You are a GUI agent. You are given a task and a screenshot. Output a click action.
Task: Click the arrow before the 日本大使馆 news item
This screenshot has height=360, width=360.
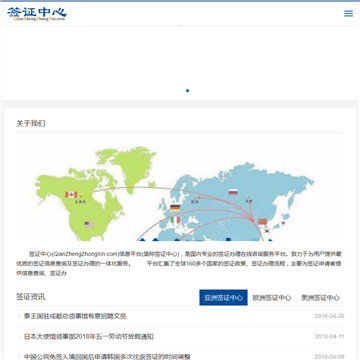point(19,337)
